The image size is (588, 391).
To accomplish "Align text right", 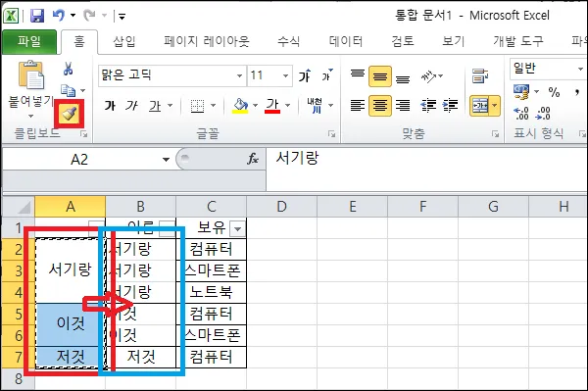I will pyautogui.click(x=403, y=106).
